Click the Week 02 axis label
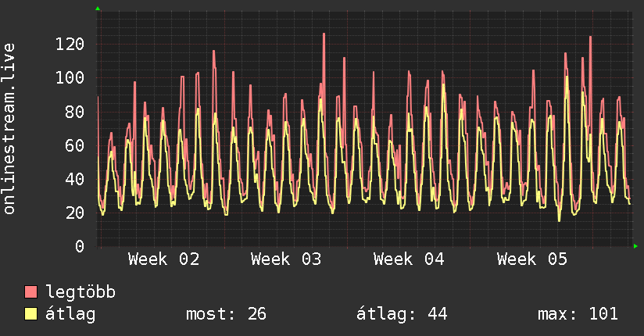Viewport: 644px width, 336px height. coord(164,259)
